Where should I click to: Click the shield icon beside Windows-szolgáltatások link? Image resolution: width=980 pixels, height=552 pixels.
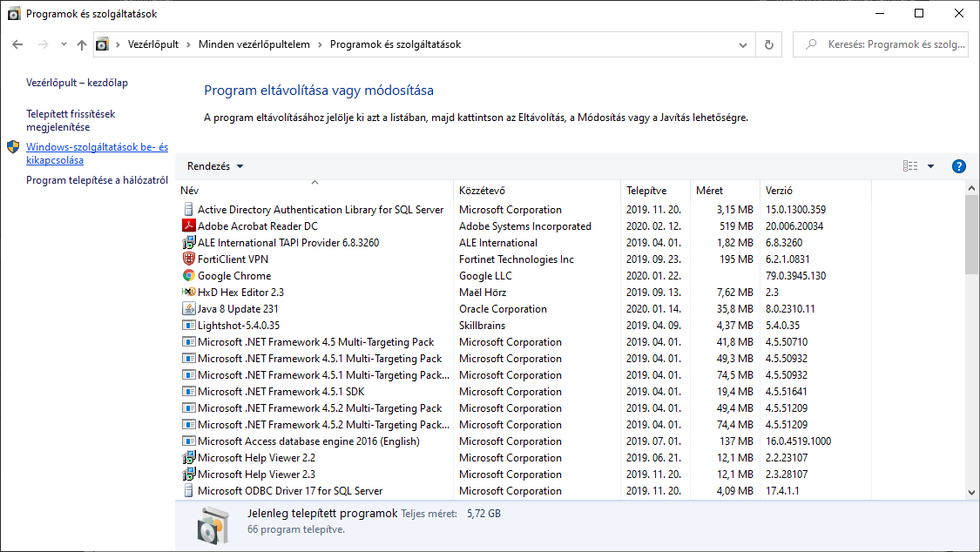(x=13, y=147)
